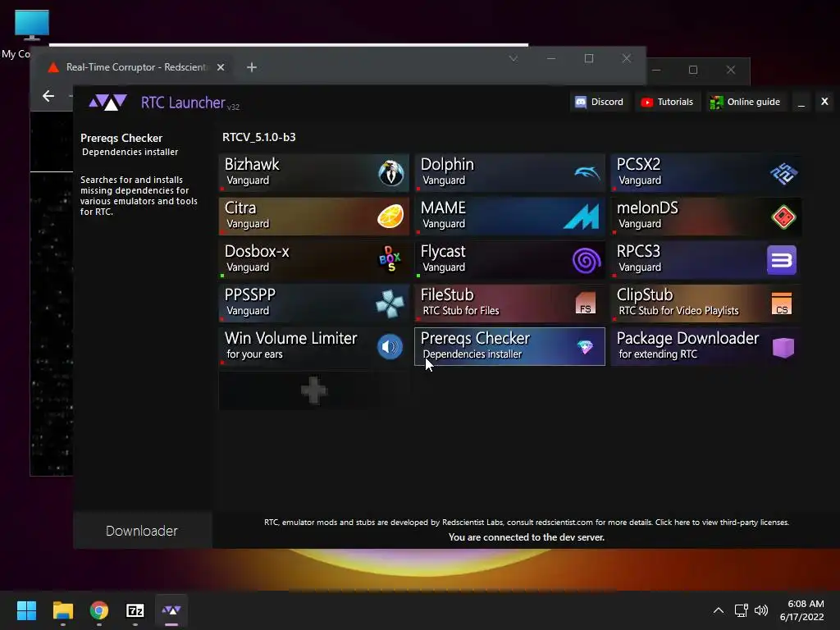Select the Win Volume Limiter tile title
Viewport: 840px width, 630px height.
291,338
